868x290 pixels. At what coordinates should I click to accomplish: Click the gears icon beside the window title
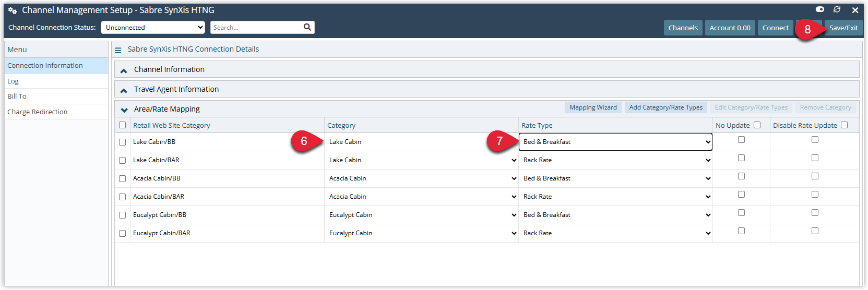point(13,10)
